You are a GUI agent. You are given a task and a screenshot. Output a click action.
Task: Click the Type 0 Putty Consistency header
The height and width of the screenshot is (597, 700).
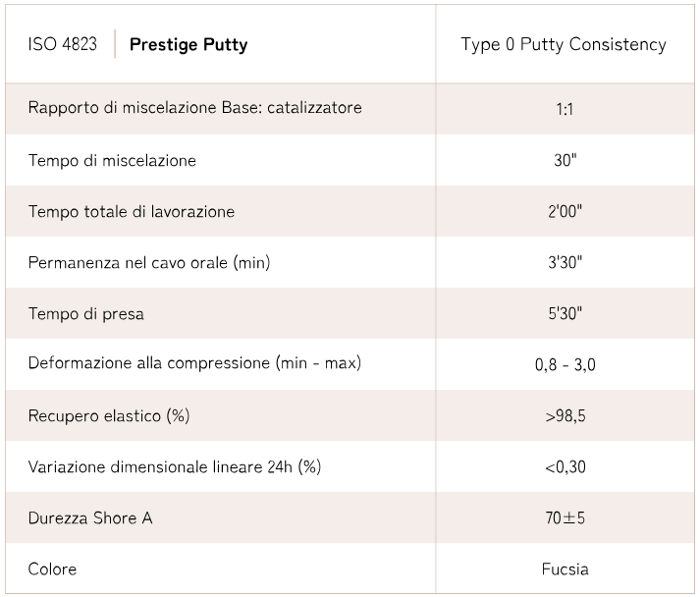(x=564, y=44)
